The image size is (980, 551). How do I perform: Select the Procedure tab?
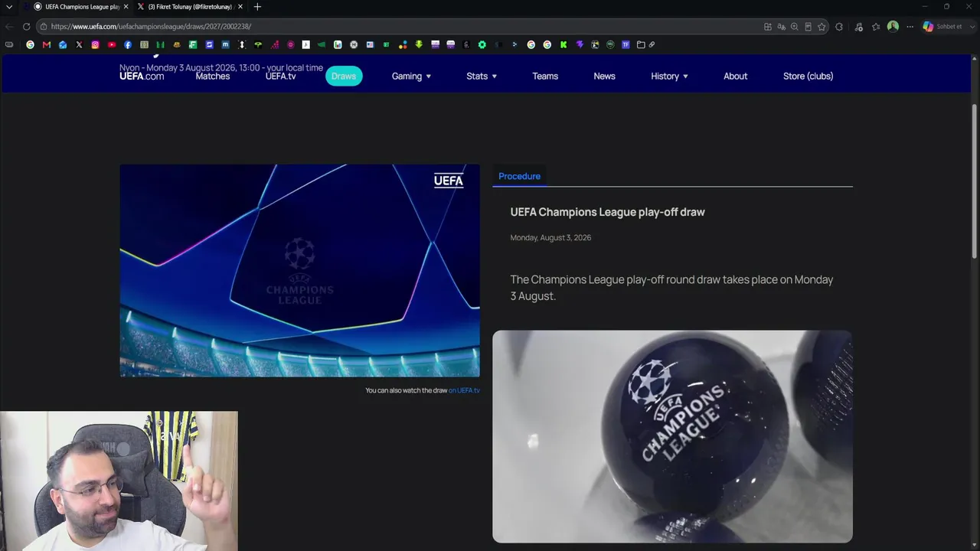(x=519, y=176)
